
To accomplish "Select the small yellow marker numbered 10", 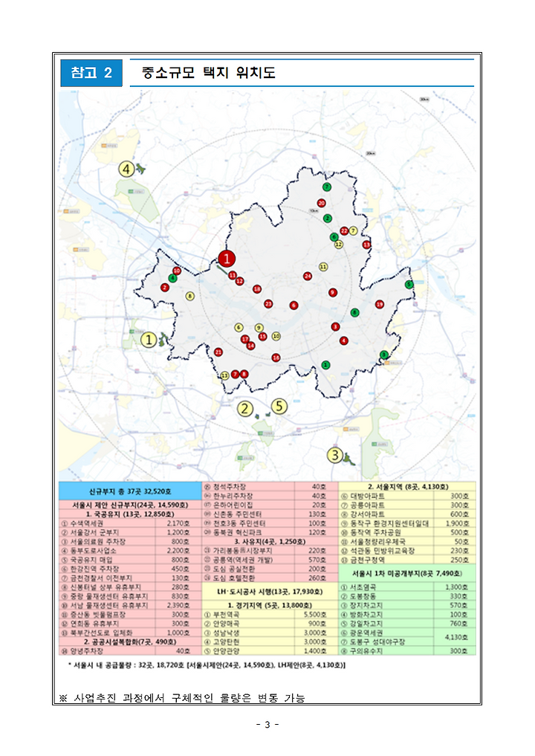I will click(276, 336).
